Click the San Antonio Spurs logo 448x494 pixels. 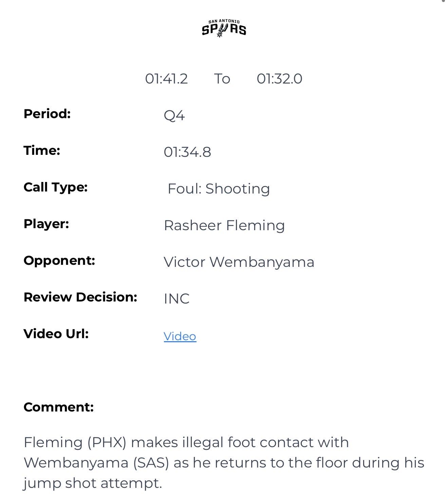(224, 29)
